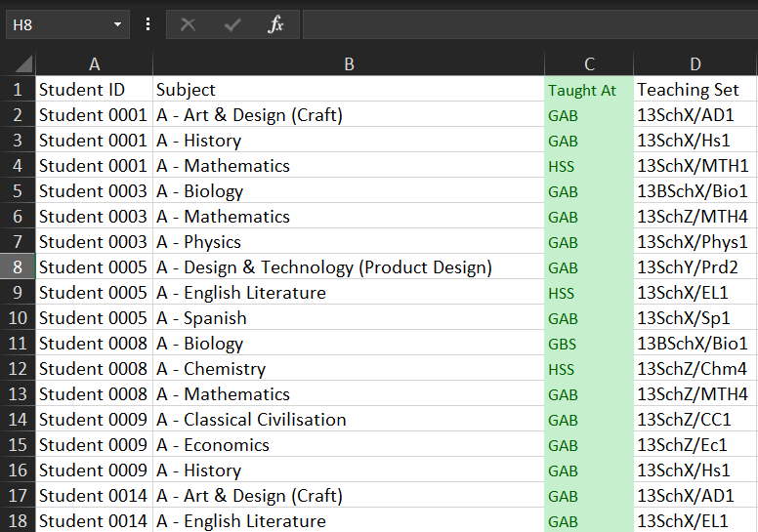
Task: Click the 'Subject' header cell
Action: [349, 90]
